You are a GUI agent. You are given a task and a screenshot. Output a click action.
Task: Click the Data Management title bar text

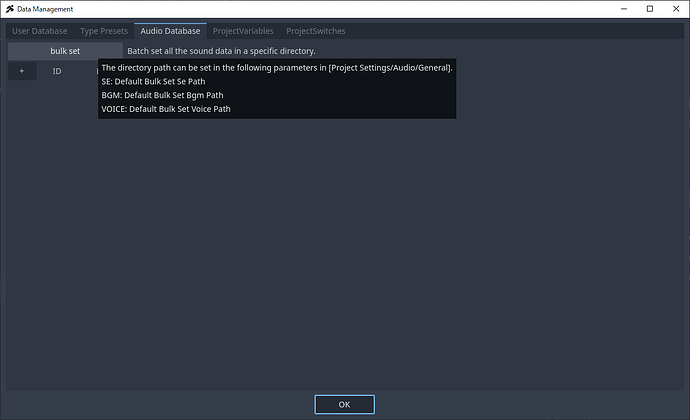45,9
